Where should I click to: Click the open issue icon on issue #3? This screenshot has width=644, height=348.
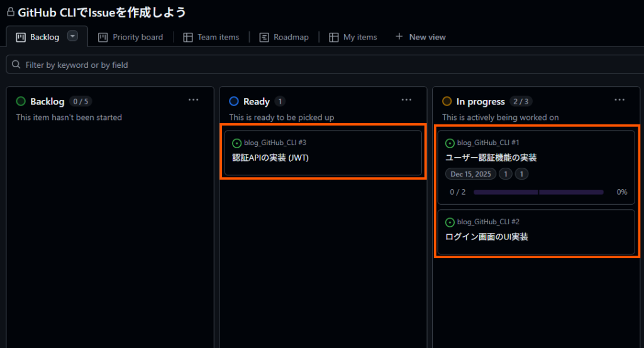(237, 143)
